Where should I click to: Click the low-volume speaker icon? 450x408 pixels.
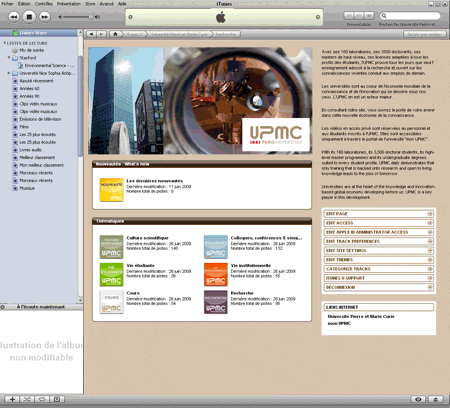tap(60, 17)
